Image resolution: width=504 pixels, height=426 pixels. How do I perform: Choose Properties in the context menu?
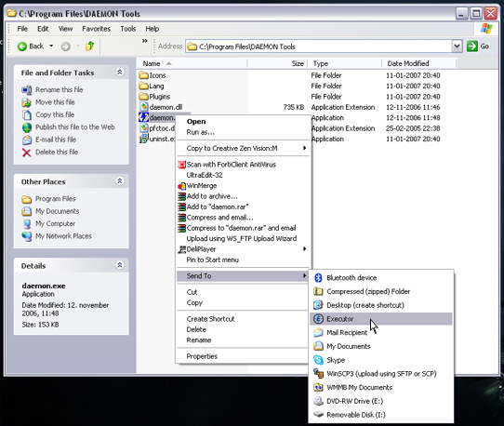(244, 356)
